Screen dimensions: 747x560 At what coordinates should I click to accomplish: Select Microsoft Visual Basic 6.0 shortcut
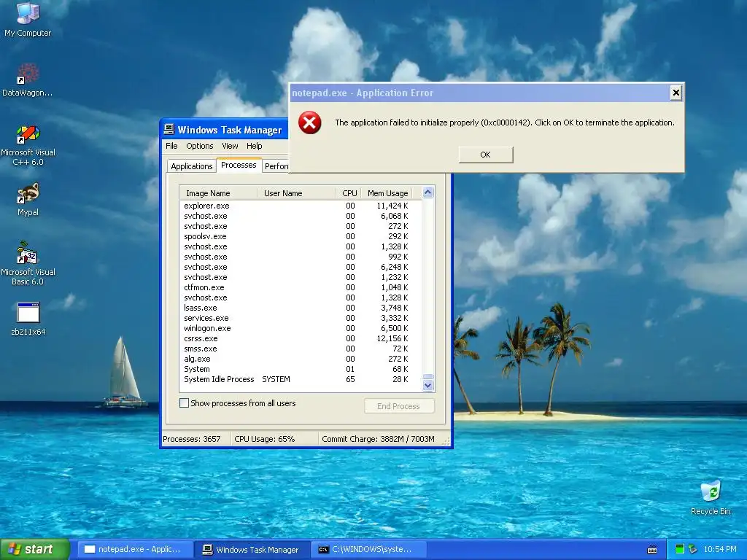coord(28,263)
